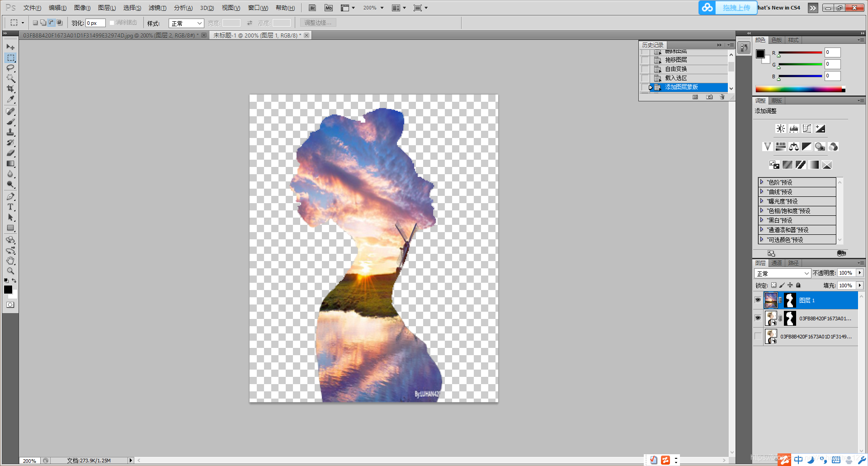Switch to the 蒙版 masks tab
This screenshot has width=868, height=466.
point(776,100)
